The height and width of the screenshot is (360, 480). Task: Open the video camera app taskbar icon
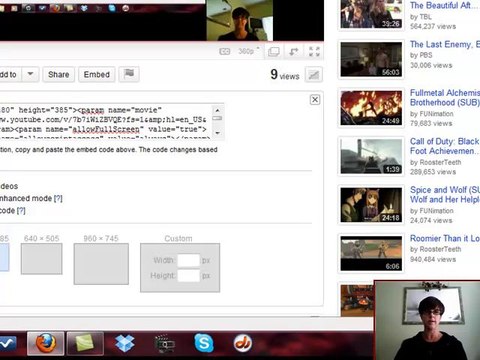coord(165,343)
